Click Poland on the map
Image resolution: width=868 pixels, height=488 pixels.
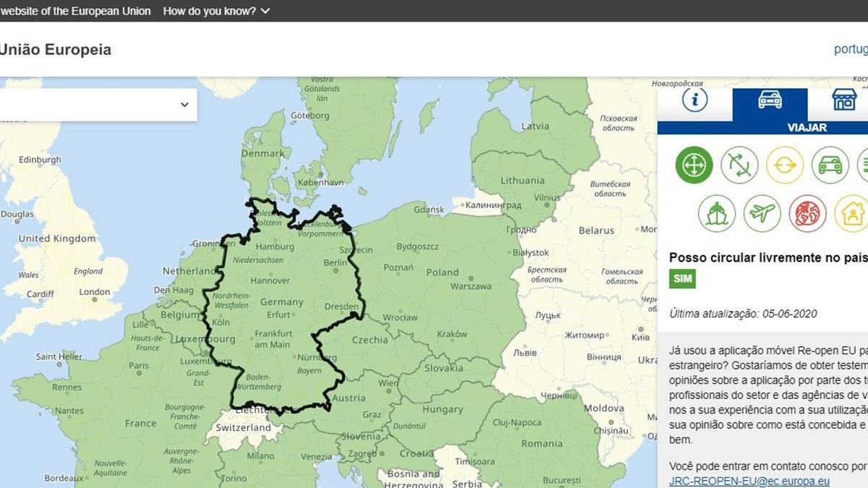click(x=442, y=273)
